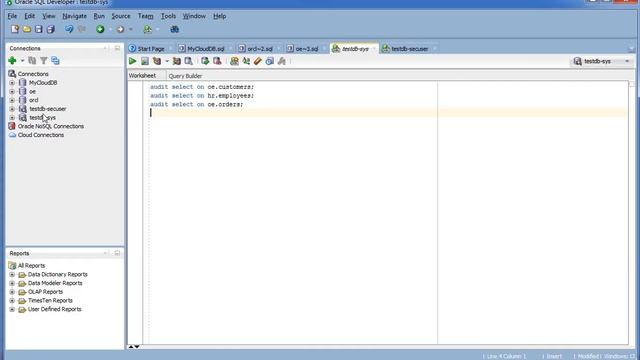
Task: Expand the Data Dictionary Reports folder
Action: (12, 274)
